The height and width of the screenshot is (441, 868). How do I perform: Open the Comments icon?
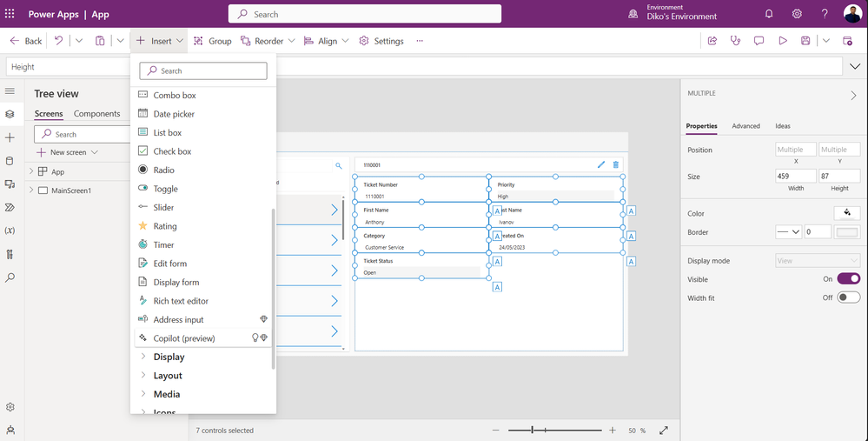point(759,40)
